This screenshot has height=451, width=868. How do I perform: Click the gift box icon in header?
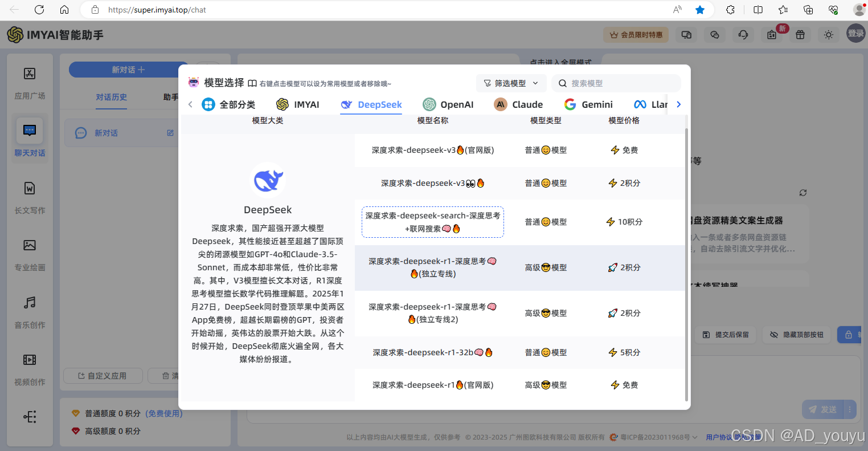[x=800, y=35]
